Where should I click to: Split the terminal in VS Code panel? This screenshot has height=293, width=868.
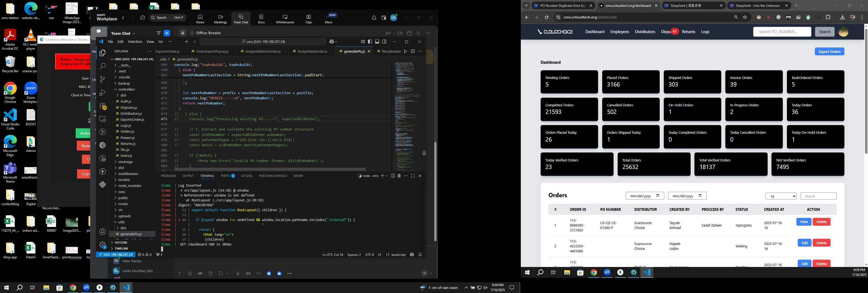click(392, 176)
